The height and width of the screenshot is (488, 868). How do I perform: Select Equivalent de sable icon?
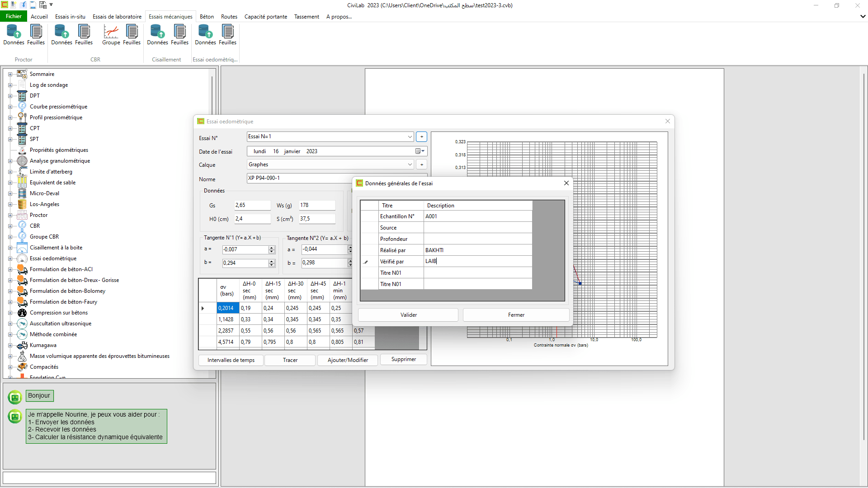pos(22,183)
